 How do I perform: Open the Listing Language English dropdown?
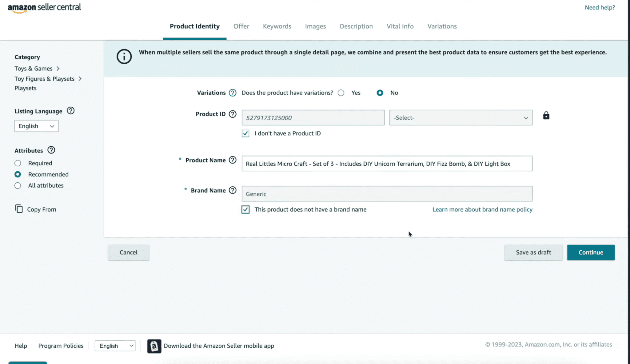[x=36, y=126]
